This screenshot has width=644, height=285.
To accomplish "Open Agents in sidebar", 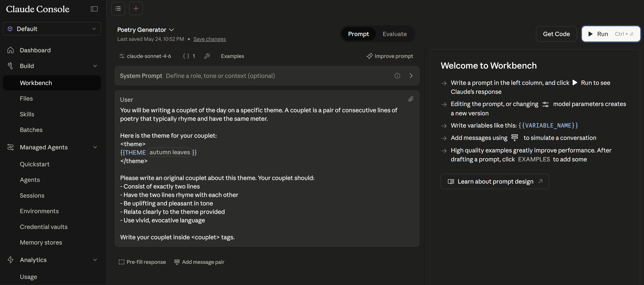I will (30, 180).
